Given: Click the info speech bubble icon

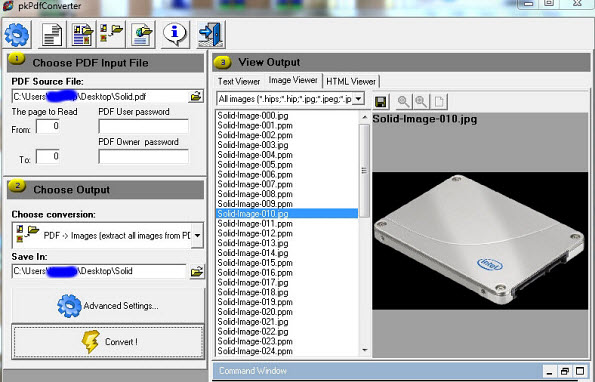Looking at the screenshot, I should tap(175, 35).
